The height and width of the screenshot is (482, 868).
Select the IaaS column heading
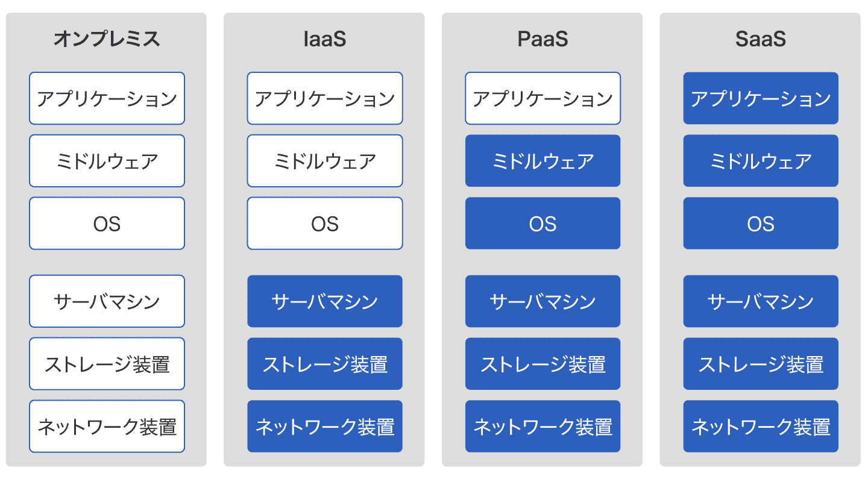(x=324, y=39)
